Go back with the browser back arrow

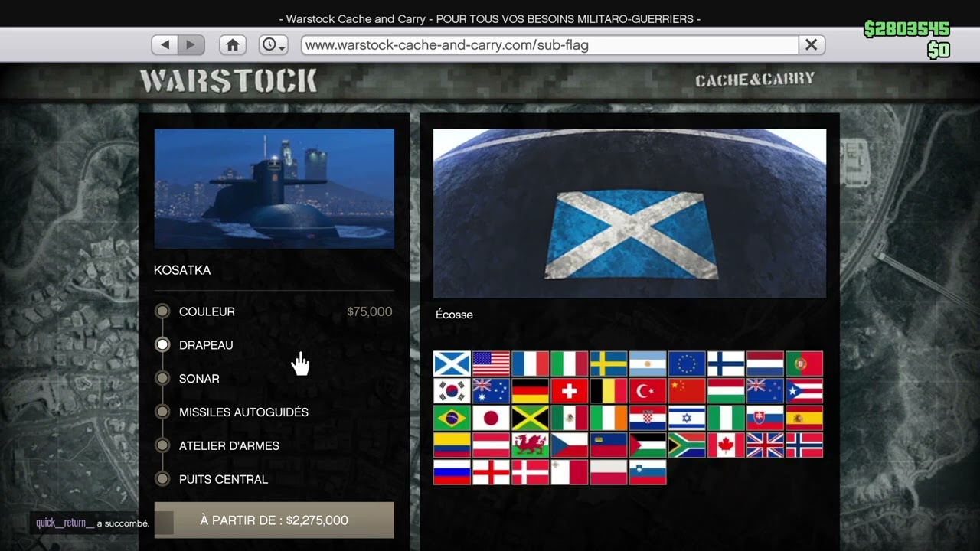pos(165,45)
